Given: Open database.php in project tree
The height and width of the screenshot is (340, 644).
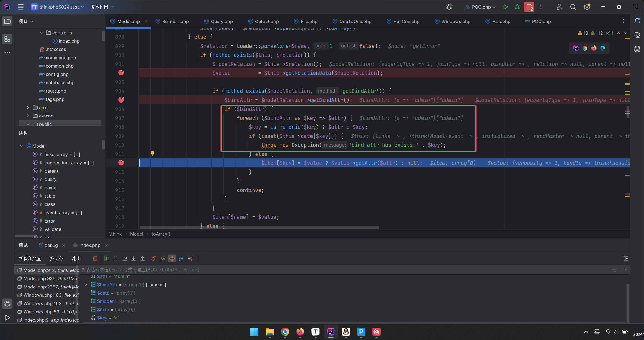Looking at the screenshot, I should pos(60,83).
